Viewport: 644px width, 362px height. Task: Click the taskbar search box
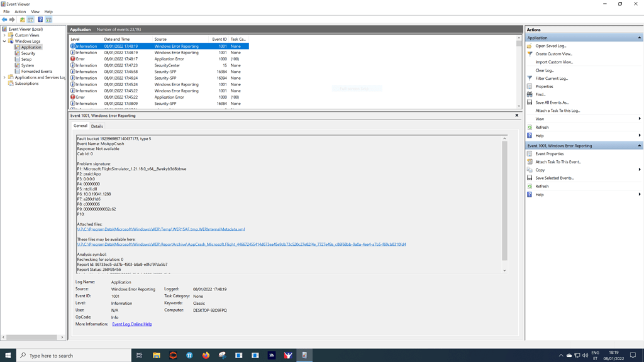click(x=74, y=356)
